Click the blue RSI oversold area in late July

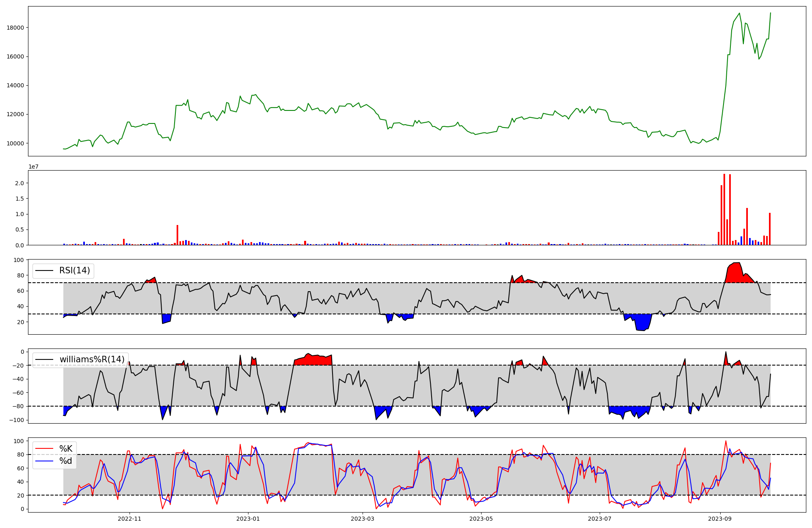[x=642, y=322]
